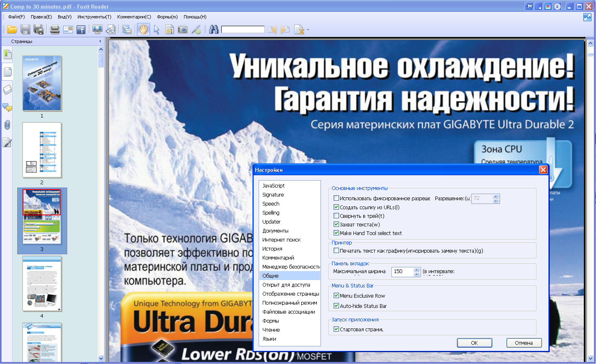Confirm settings with OK button
The width and height of the screenshot is (596, 364).
[x=474, y=343]
